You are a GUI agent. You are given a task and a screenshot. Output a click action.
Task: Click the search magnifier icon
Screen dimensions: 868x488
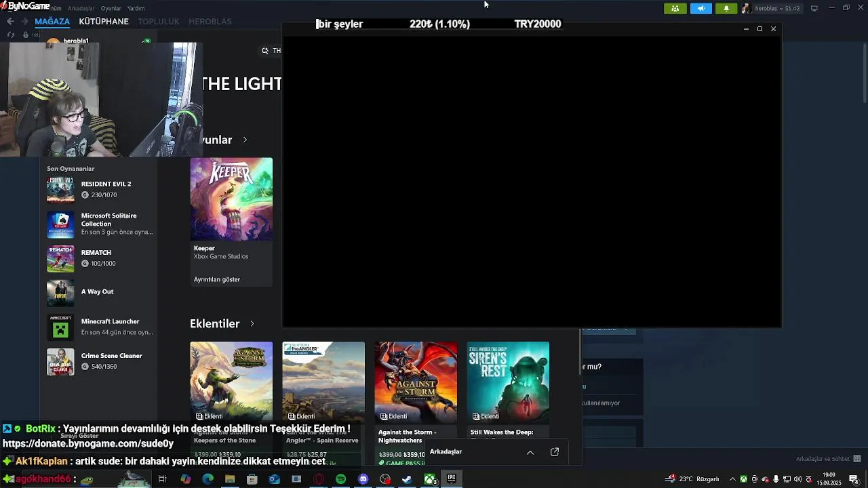click(x=265, y=50)
